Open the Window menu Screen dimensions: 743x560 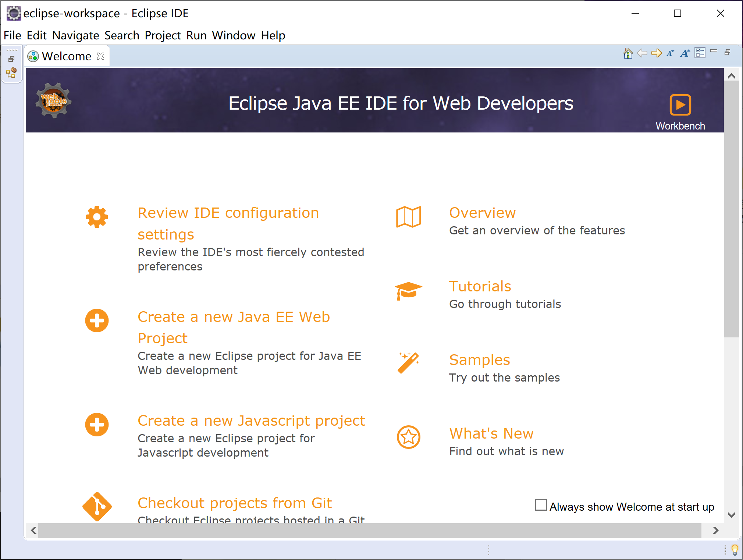tap(233, 35)
